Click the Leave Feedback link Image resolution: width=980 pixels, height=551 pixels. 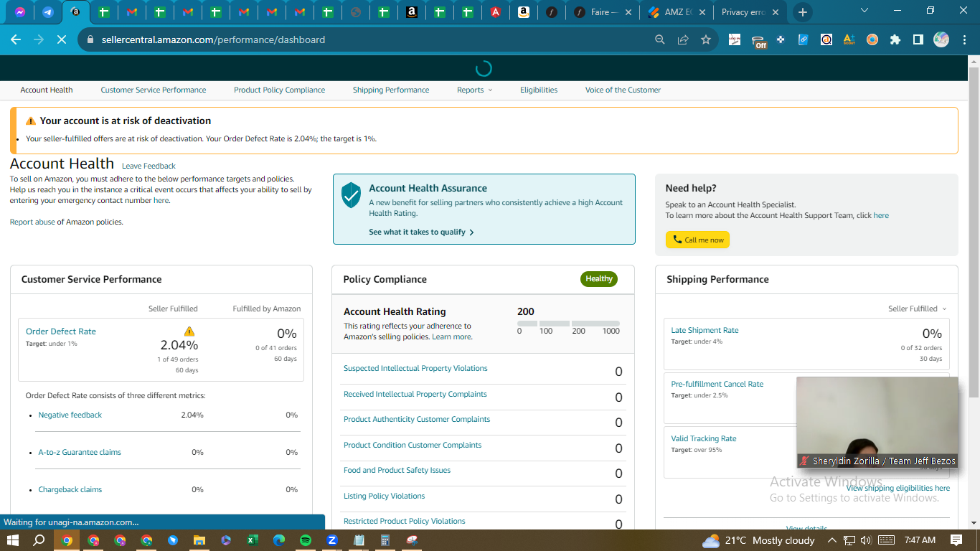[149, 166]
